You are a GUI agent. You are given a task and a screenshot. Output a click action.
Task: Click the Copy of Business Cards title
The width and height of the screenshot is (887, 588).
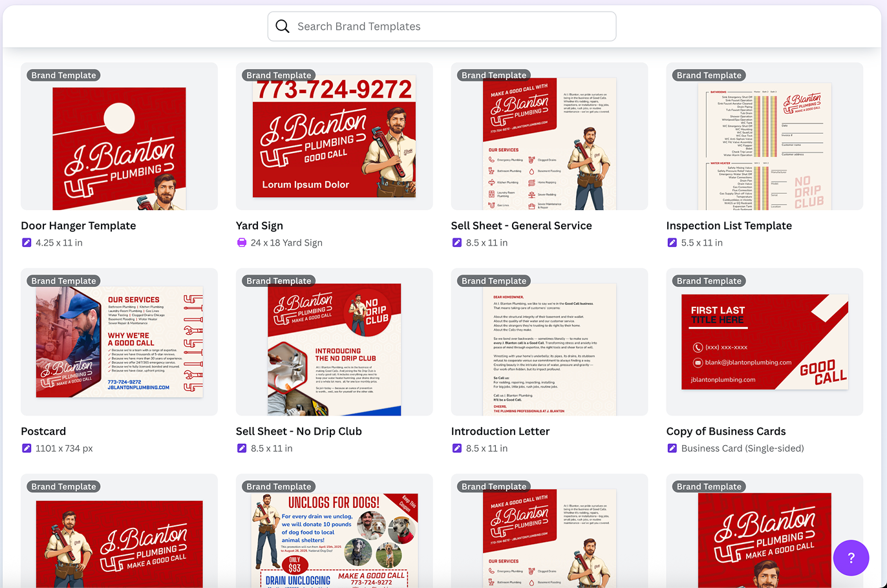[726, 431]
